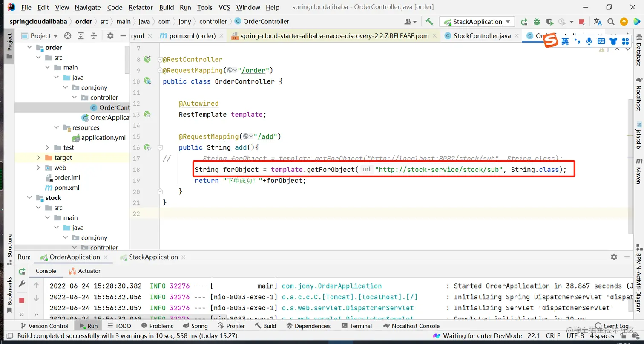
Task: Switch to pom.xml (order) editor tab
Action: tap(188, 36)
